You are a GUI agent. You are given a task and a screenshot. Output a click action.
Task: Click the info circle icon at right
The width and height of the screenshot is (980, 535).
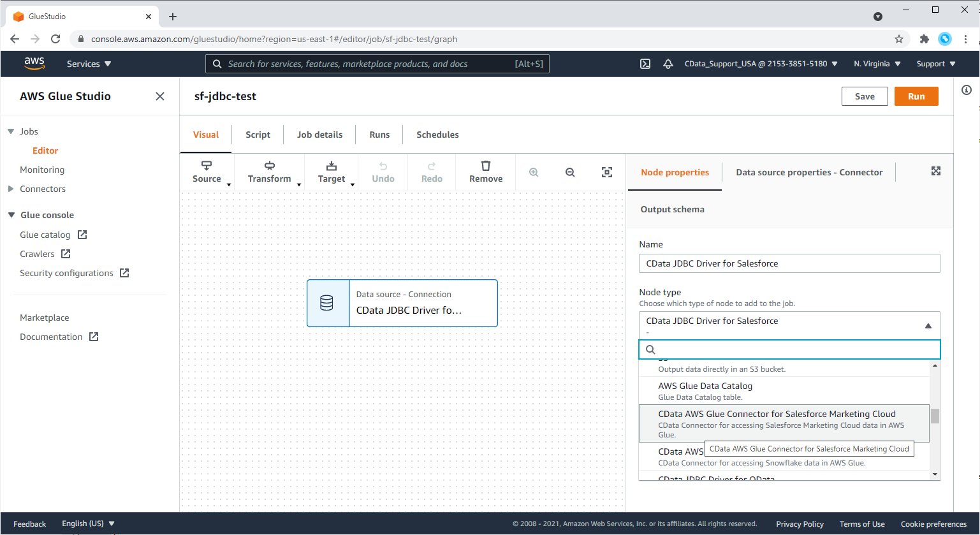[967, 90]
